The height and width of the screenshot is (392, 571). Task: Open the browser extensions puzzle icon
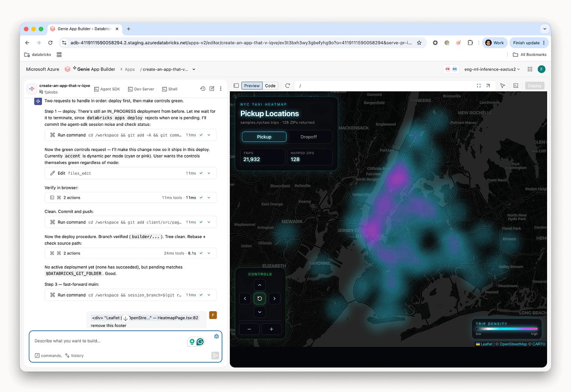470,43
